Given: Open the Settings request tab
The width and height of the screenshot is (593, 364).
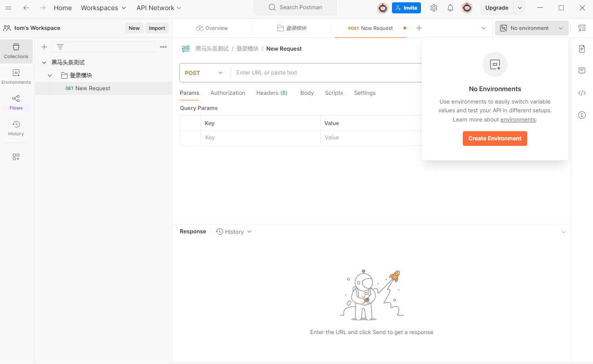Looking at the screenshot, I should click(x=365, y=93).
